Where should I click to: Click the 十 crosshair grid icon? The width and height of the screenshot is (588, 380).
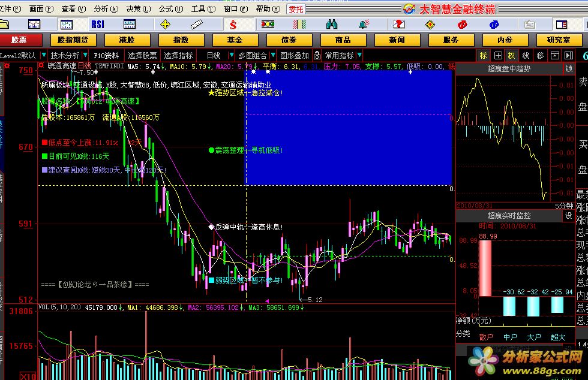(498, 56)
